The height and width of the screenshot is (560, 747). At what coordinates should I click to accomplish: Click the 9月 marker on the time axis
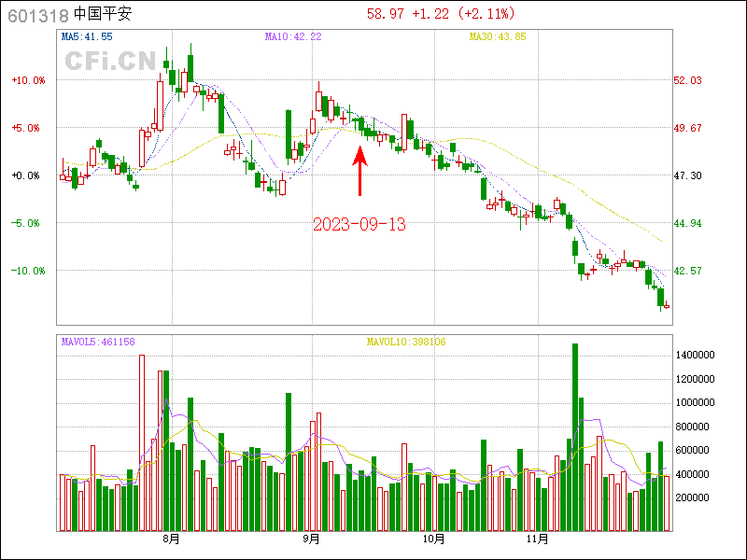click(312, 539)
